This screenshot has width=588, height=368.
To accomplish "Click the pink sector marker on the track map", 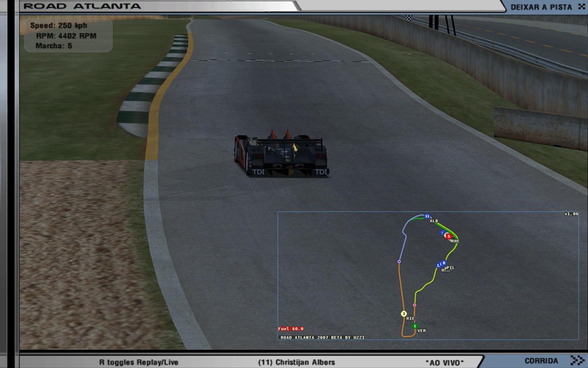I will point(415,305).
